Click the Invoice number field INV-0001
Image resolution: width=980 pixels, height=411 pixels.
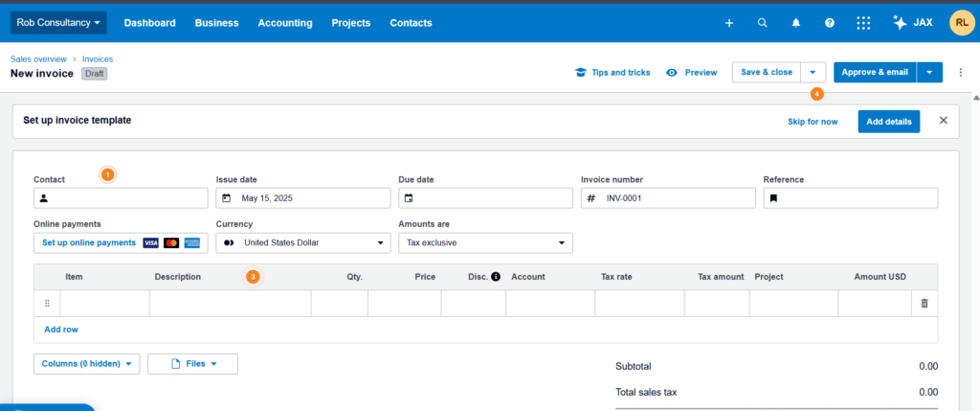(x=668, y=198)
